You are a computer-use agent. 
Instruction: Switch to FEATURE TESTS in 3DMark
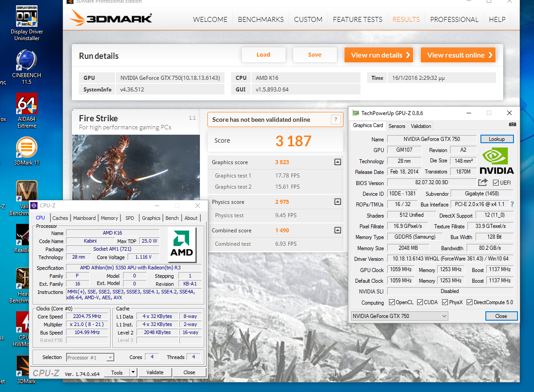[358, 20]
